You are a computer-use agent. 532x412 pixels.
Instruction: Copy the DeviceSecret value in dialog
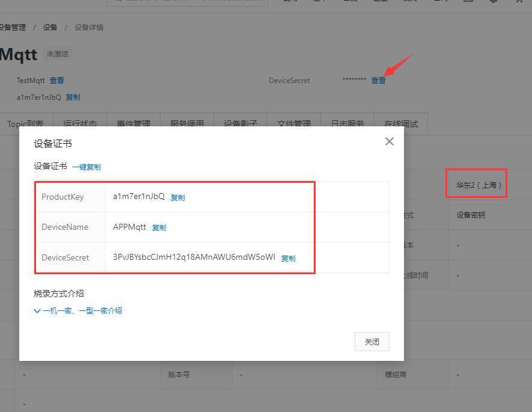(288, 259)
